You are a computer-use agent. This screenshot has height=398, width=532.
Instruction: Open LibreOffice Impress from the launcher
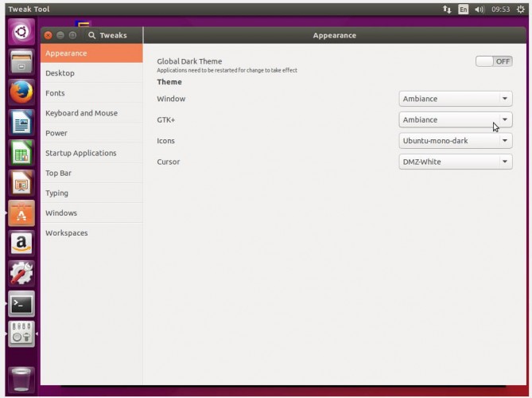21,183
